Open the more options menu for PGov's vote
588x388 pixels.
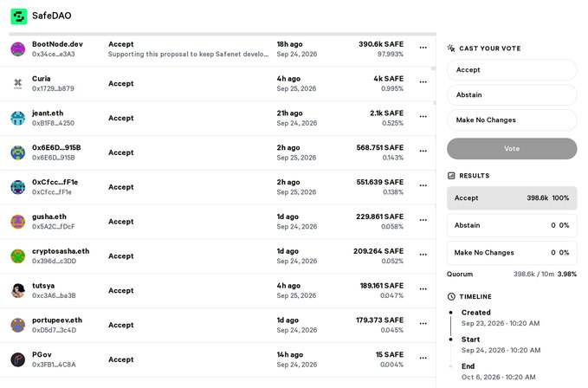423,358
